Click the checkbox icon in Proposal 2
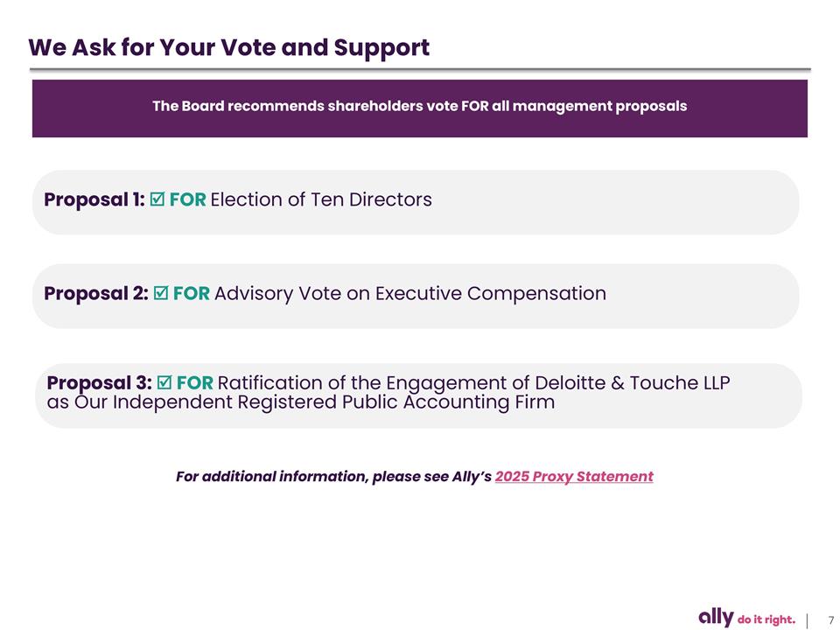 point(161,294)
